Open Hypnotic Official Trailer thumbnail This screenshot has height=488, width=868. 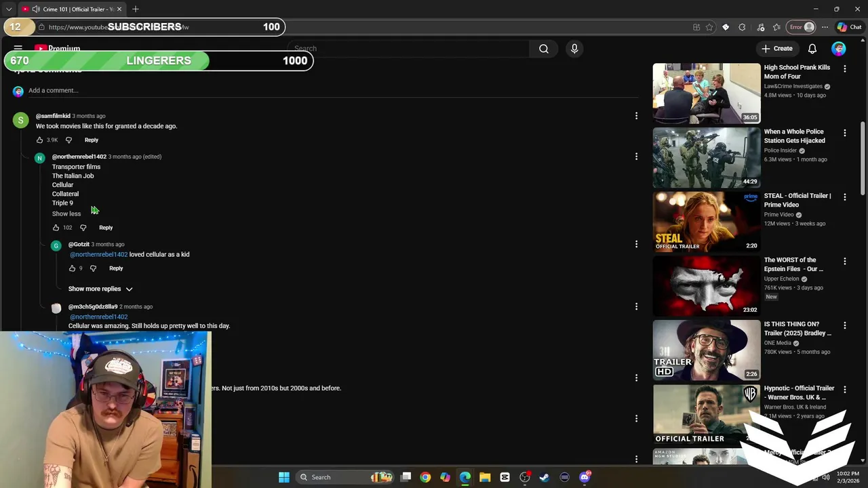click(707, 414)
